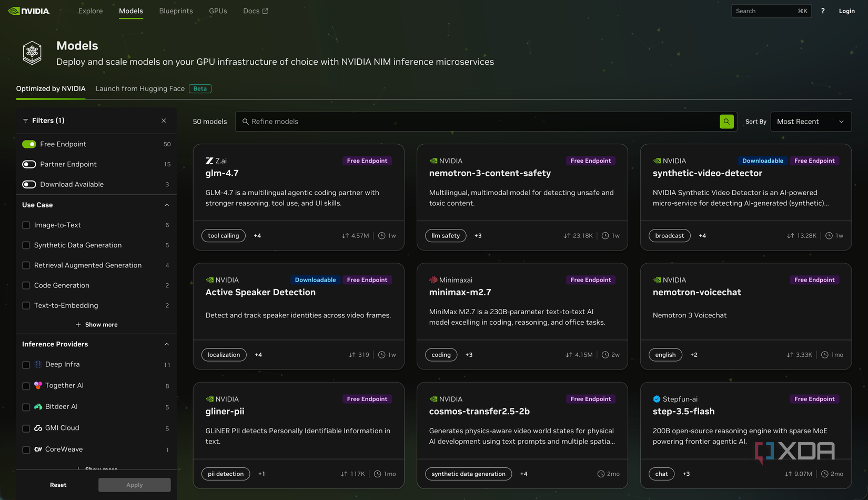The width and height of the screenshot is (868, 500).
Task: Click NVIDIA logo on Active Speaker Detection card
Action: 210,280
